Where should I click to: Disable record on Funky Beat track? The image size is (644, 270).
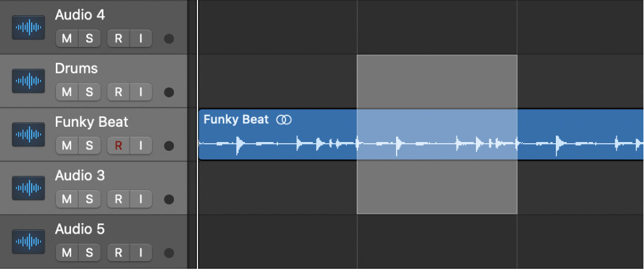[x=118, y=146]
